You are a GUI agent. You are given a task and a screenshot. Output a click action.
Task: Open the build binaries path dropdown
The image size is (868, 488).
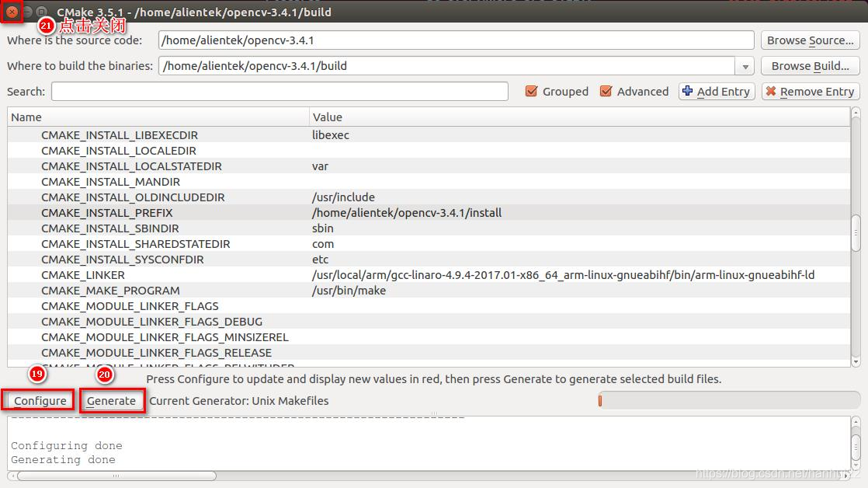coord(745,65)
